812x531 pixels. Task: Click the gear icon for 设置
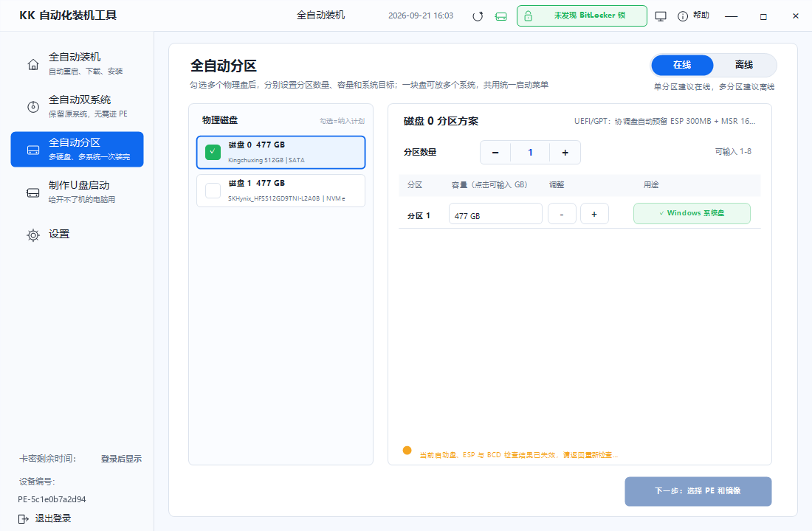pos(33,235)
